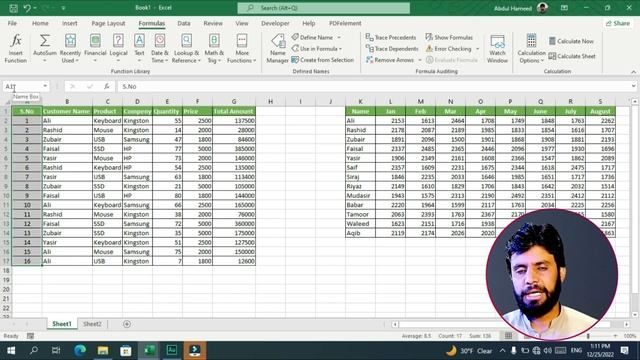
Task: Add a new sheet
Action: tap(127, 324)
